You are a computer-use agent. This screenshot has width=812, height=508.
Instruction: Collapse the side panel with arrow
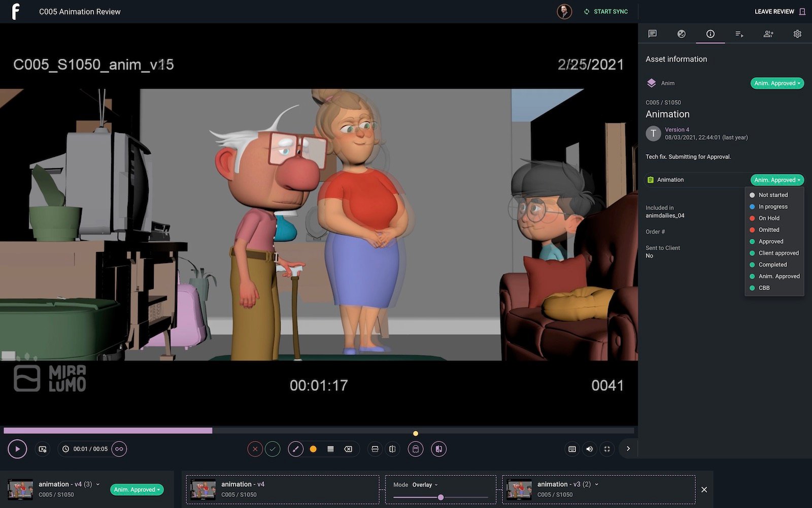(628, 449)
